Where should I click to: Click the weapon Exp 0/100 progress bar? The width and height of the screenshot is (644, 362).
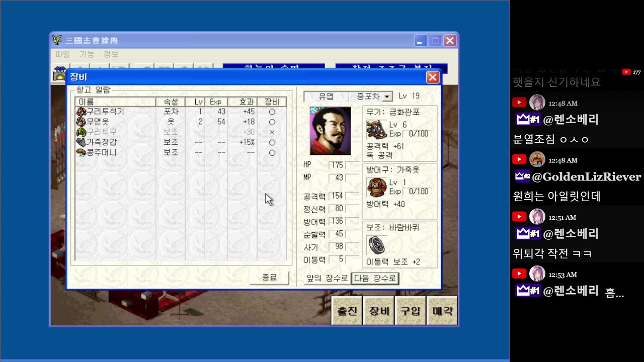(x=416, y=134)
